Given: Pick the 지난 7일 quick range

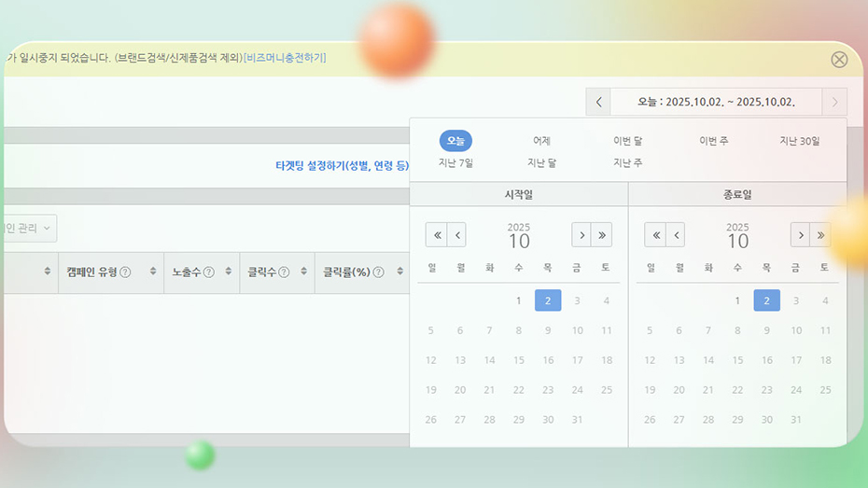Looking at the screenshot, I should (x=455, y=162).
